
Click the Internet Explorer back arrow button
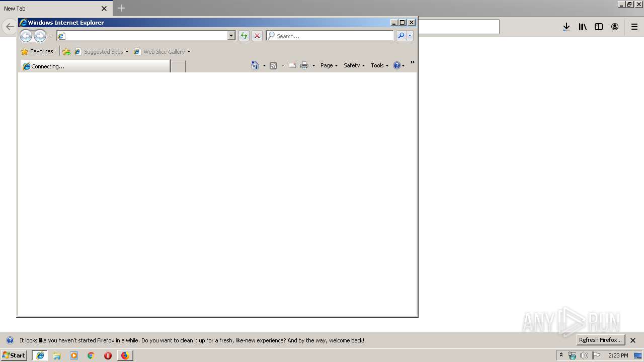[x=26, y=36]
